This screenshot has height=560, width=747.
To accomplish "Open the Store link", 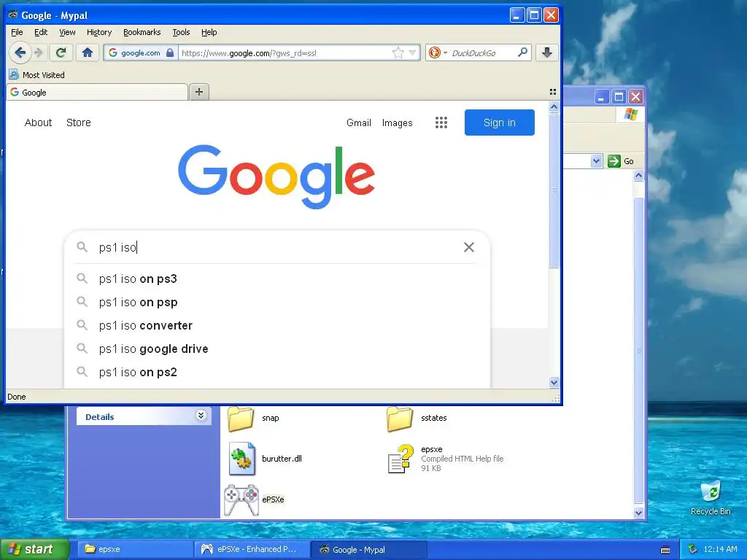I will click(79, 122).
